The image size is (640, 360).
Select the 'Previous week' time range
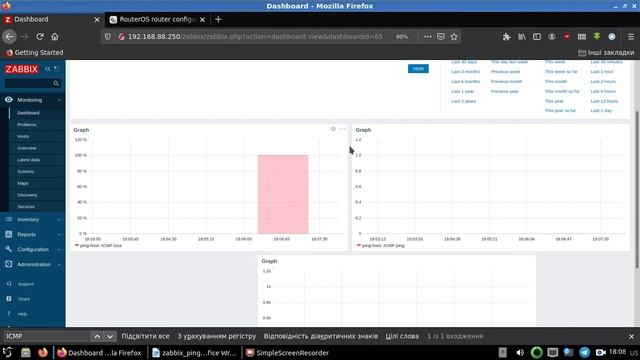point(505,71)
